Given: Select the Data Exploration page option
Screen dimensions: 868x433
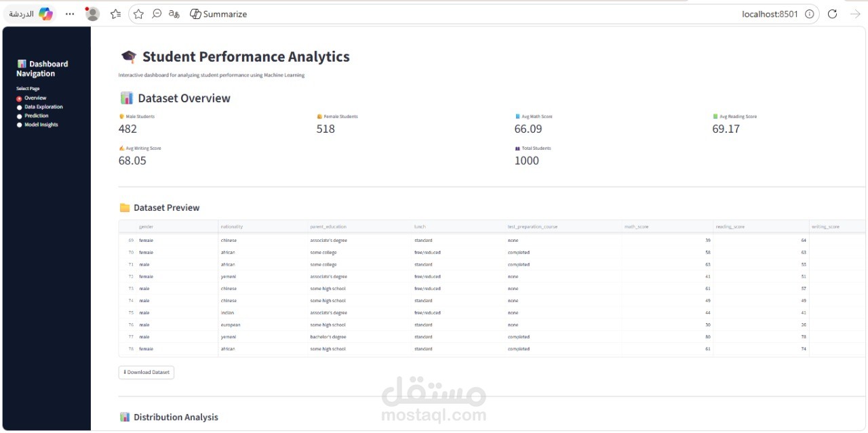Looking at the screenshot, I should pyautogui.click(x=39, y=107).
